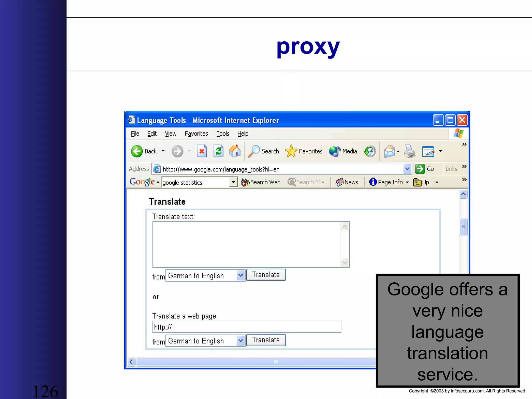Click the Windows flag logo throbber
Viewport: 532px width, 399px height.
point(458,134)
